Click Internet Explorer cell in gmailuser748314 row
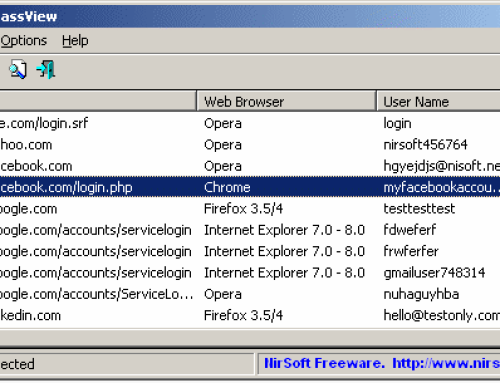This screenshot has width=500, height=383. click(x=284, y=273)
